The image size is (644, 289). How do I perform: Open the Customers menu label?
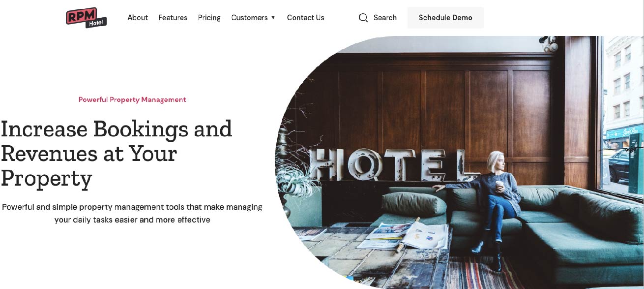(249, 18)
